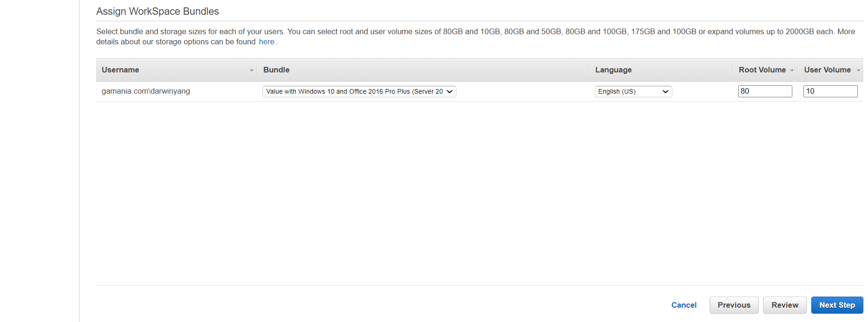
Task: Click the sort arrow beside Root Volume
Action: (x=792, y=70)
